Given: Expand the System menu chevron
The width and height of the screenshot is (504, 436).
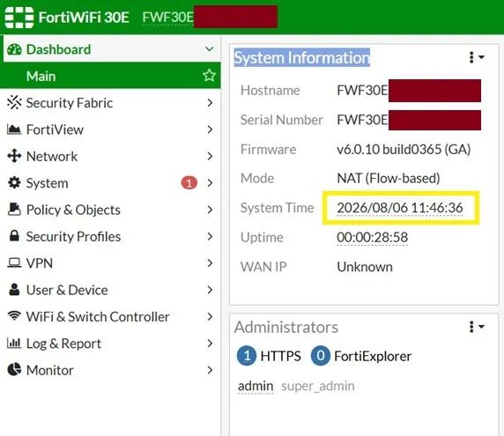Looking at the screenshot, I should 211,183.
